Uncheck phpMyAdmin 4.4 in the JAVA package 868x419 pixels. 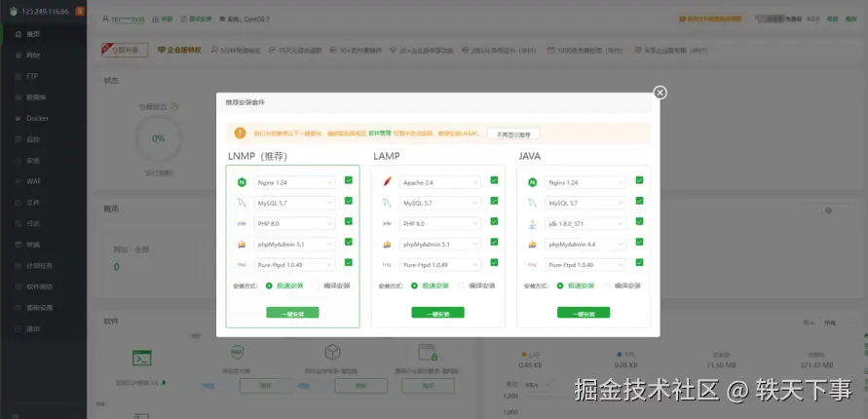tap(639, 242)
